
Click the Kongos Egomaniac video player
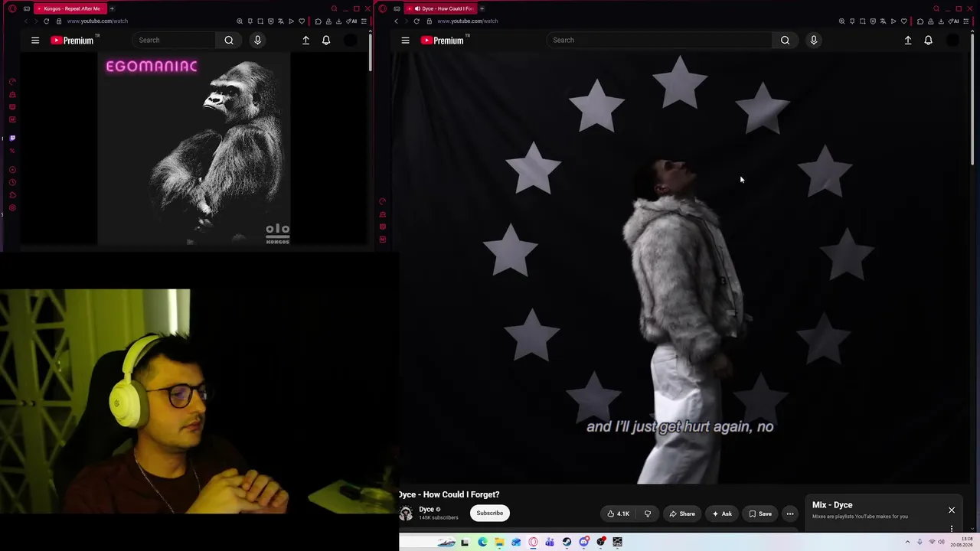(194, 149)
